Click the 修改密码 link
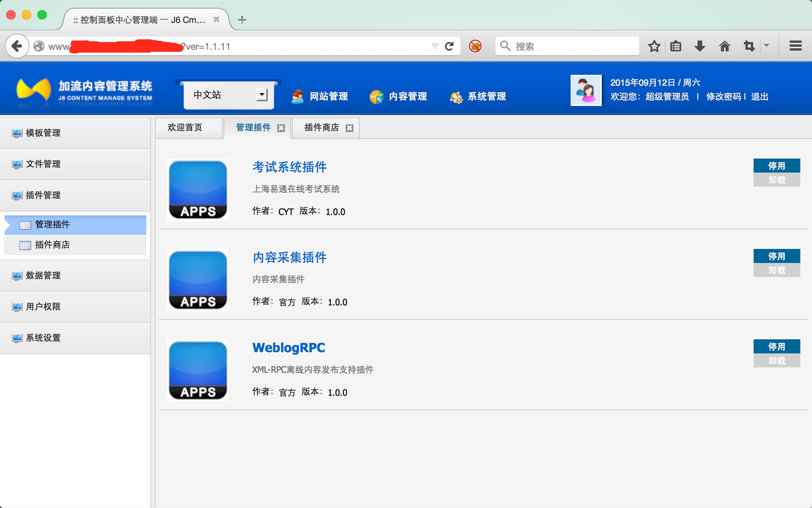This screenshot has width=812, height=508. pos(723,97)
